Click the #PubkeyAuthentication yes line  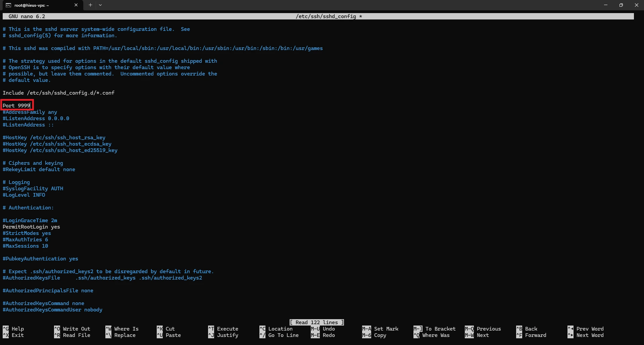pyautogui.click(x=40, y=259)
